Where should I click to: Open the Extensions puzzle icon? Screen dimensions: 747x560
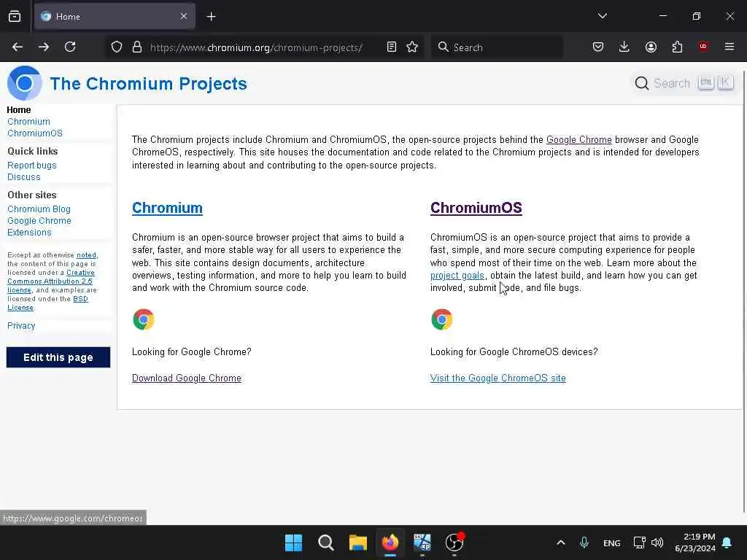677,47
